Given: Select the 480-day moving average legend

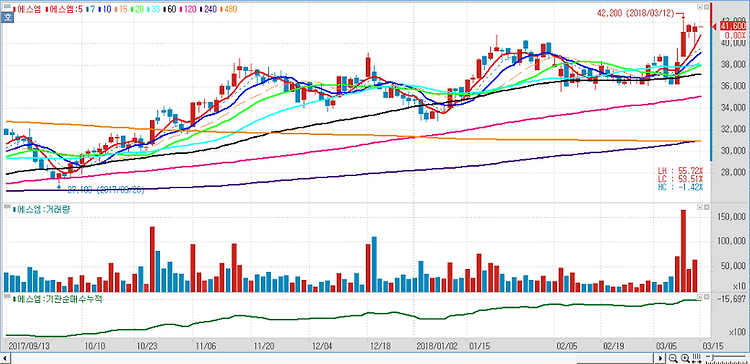Looking at the screenshot, I should point(229,9).
